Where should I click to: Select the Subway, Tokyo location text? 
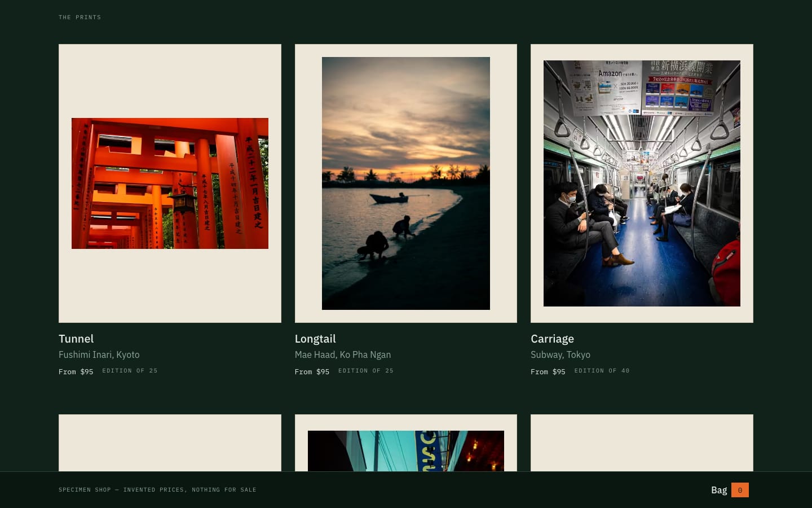click(x=561, y=354)
